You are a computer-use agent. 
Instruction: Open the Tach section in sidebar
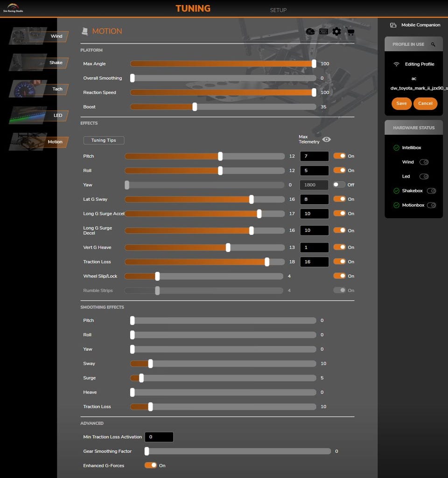coord(38,89)
